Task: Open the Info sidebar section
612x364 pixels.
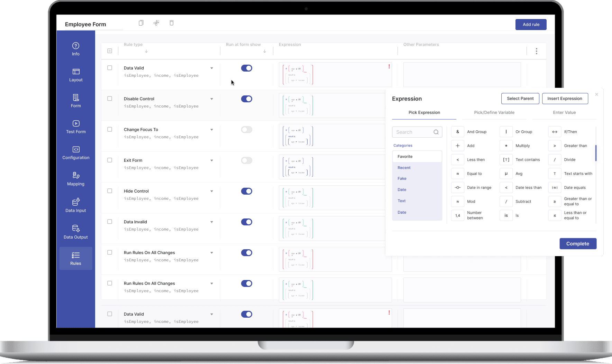Action: 76,49
